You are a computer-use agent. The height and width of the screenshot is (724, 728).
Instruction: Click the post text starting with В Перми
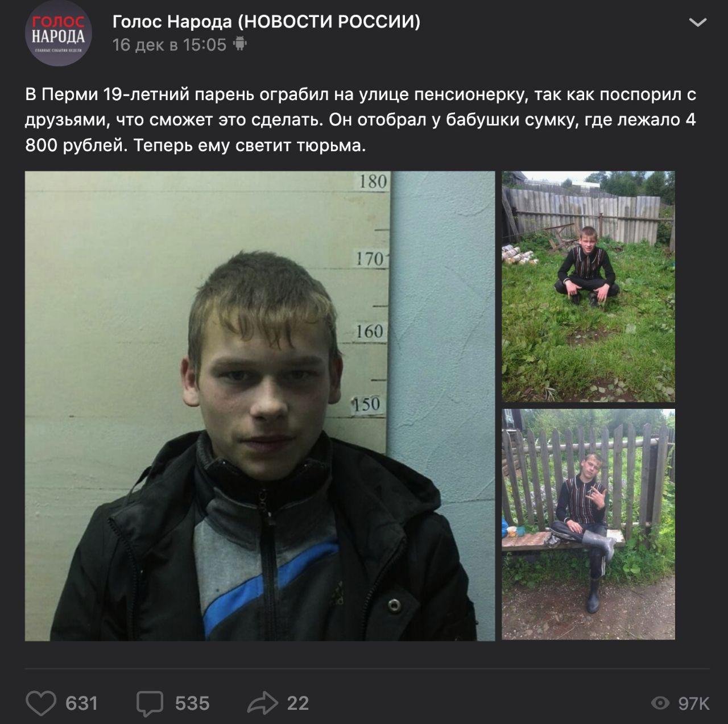[x=361, y=120]
